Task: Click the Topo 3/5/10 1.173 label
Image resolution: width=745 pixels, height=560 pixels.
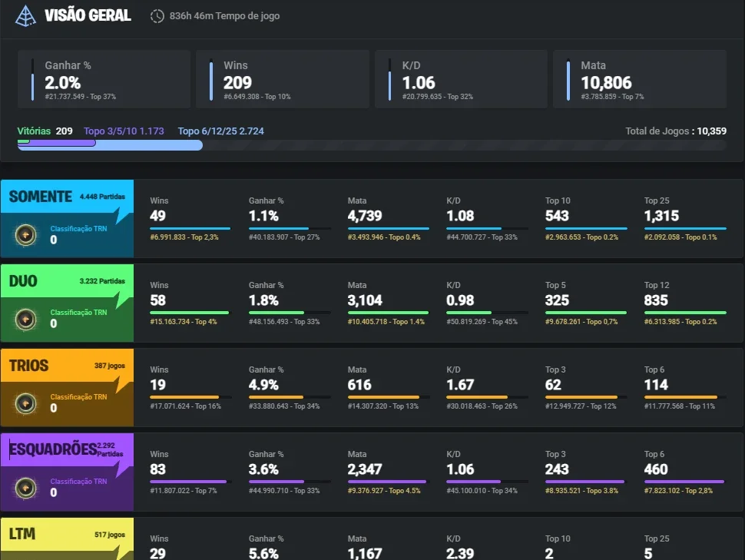Action: (124, 131)
